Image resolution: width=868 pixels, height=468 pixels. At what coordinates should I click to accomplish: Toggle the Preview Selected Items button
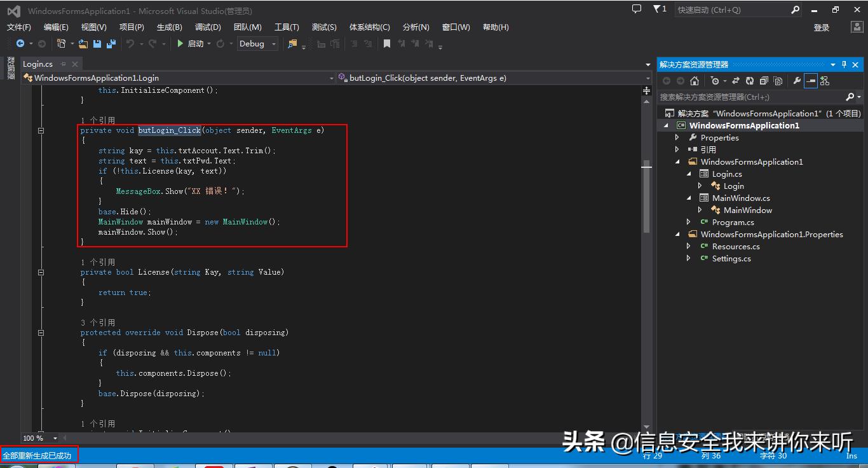(810, 81)
